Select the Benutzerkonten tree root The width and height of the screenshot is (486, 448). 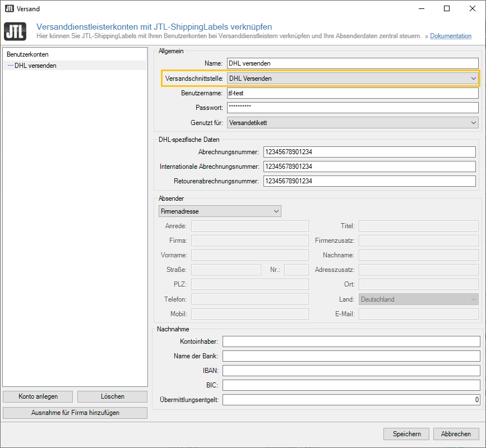[x=27, y=54]
